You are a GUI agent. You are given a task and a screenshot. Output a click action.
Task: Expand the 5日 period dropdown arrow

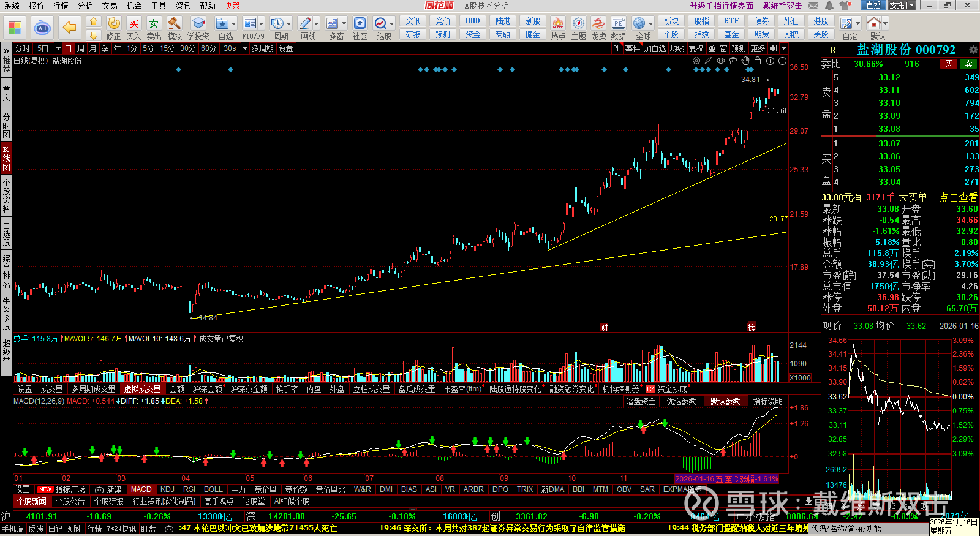(58, 48)
